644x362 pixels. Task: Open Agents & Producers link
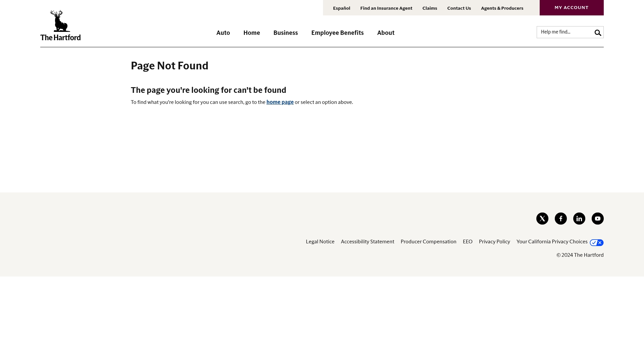point(502,8)
